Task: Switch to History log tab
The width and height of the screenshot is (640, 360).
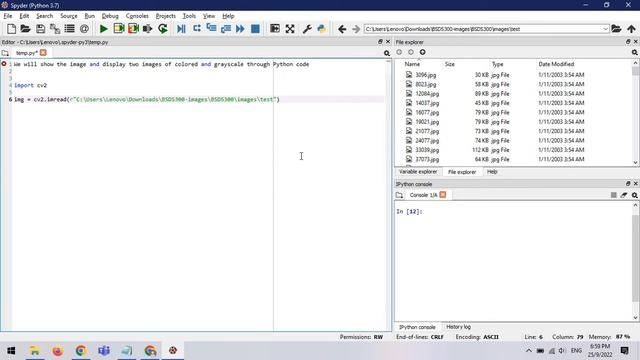Action: pyautogui.click(x=458, y=327)
